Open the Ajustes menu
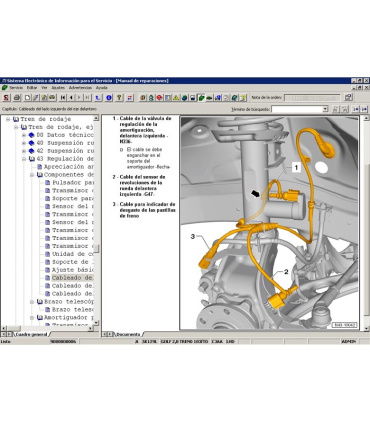 pyautogui.click(x=58, y=88)
